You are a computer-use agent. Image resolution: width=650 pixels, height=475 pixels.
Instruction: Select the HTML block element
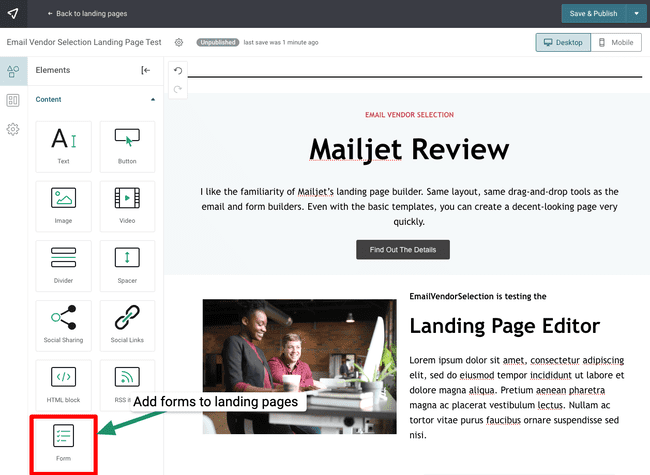[x=63, y=385]
